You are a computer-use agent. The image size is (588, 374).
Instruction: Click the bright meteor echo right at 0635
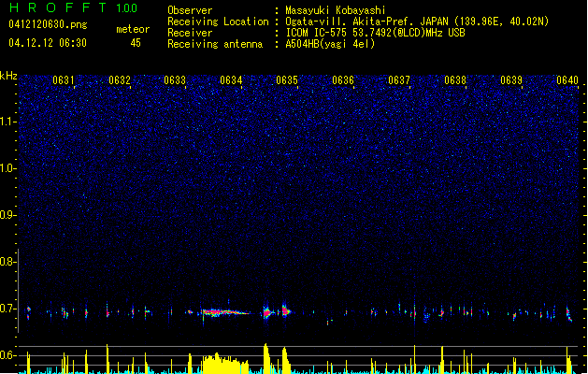pos(286,311)
